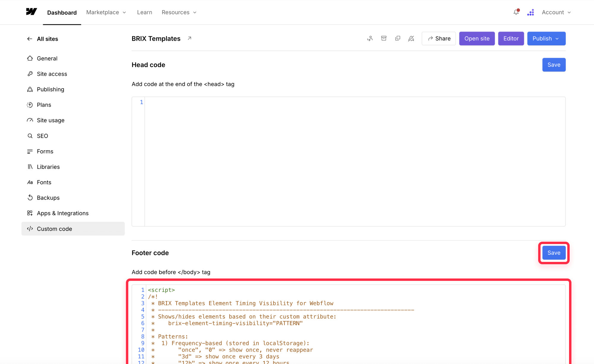594x364 pixels.
Task: Open General settings section
Action: click(x=73, y=58)
